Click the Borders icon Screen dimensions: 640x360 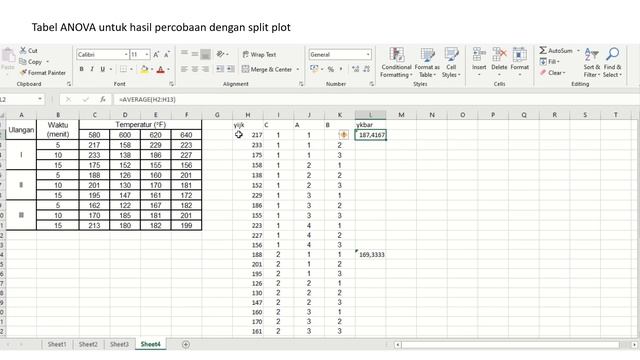[123, 69]
